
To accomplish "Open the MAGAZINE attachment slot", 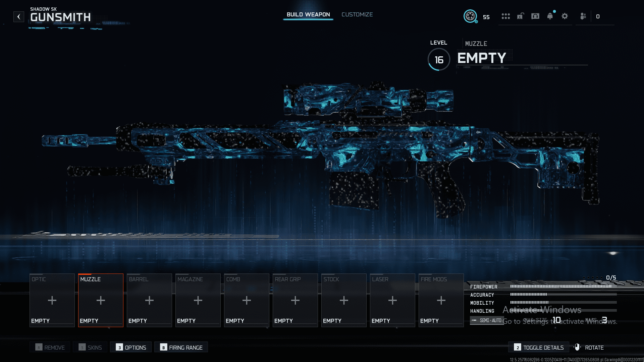I will pyautogui.click(x=198, y=300).
